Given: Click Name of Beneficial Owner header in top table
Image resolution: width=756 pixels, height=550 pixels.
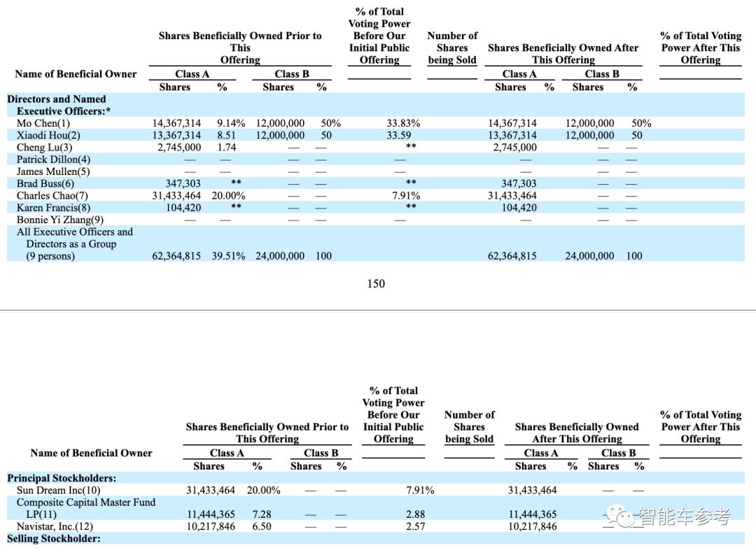Looking at the screenshot, I should tap(76, 73).
